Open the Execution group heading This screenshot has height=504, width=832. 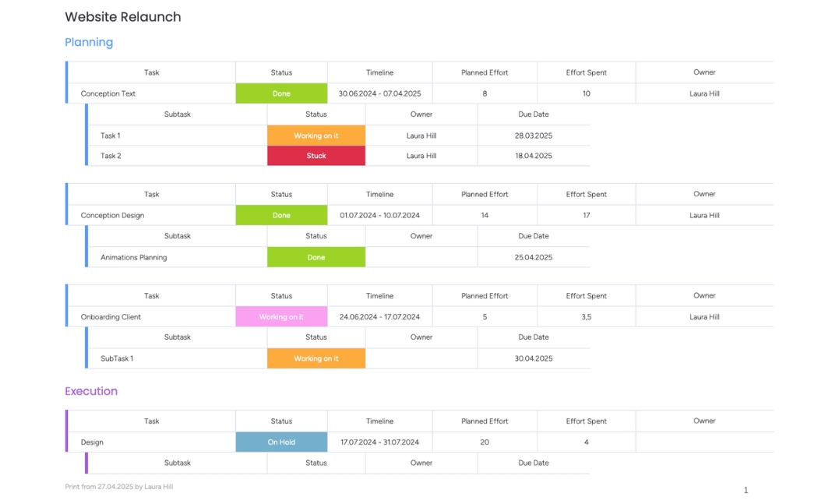(91, 391)
